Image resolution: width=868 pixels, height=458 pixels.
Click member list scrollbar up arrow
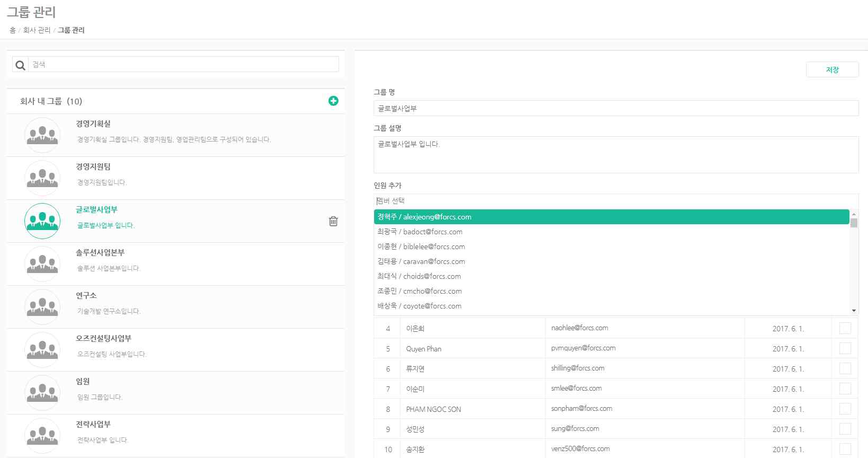[854, 214]
